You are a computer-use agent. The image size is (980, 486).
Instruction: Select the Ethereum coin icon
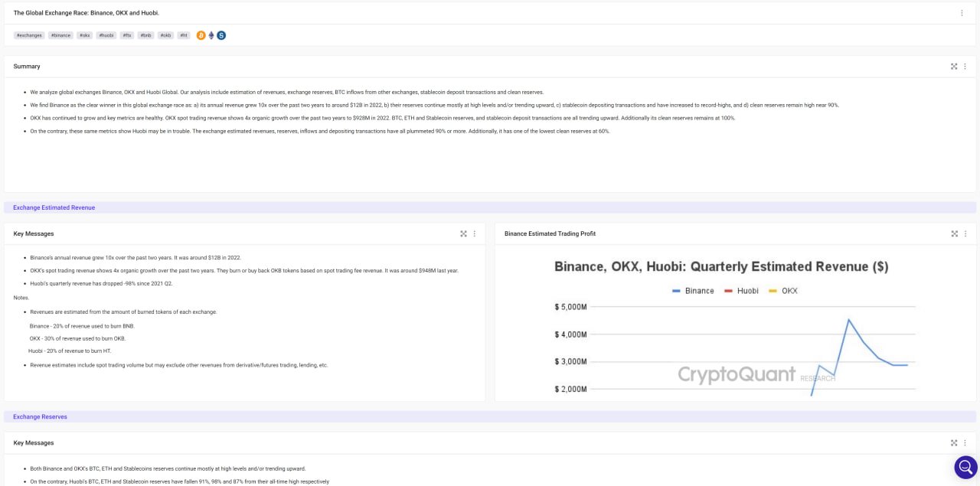point(211,34)
